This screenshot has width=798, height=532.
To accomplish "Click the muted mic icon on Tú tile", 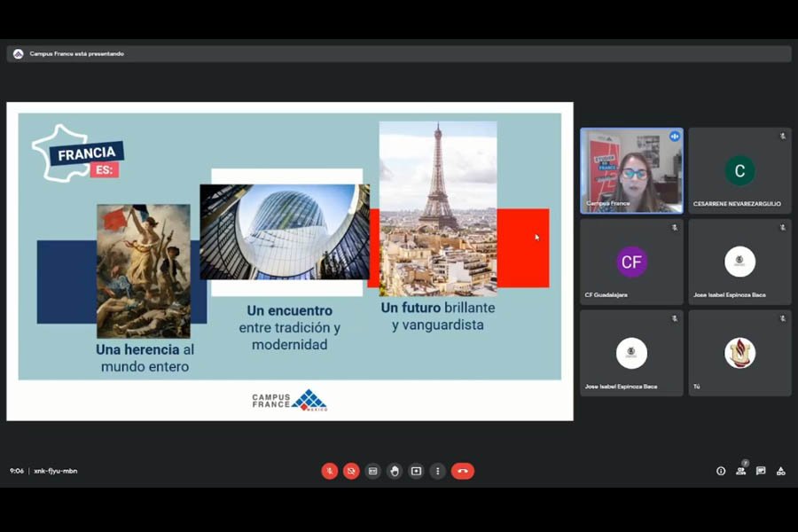I will point(783,318).
